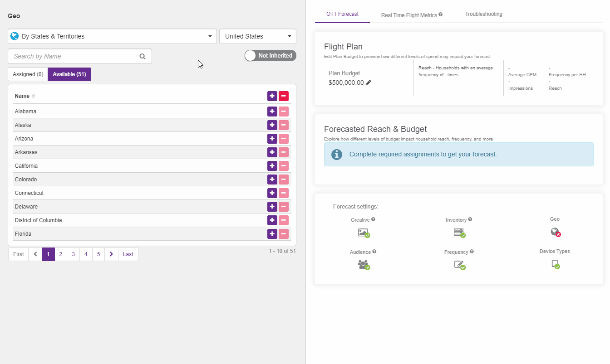
Task: Click the Audience forecast settings icon
Action: coord(364,265)
